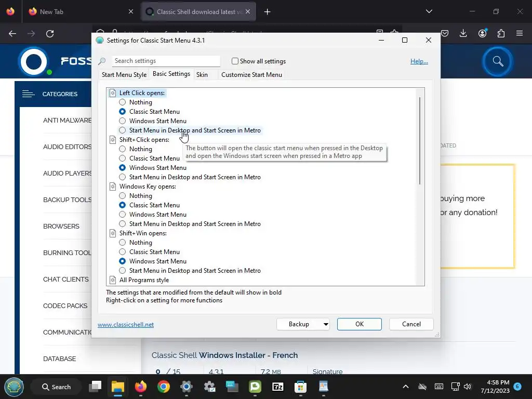Open the Task View icon on the taskbar
This screenshot has height=399, width=532.
(95, 387)
